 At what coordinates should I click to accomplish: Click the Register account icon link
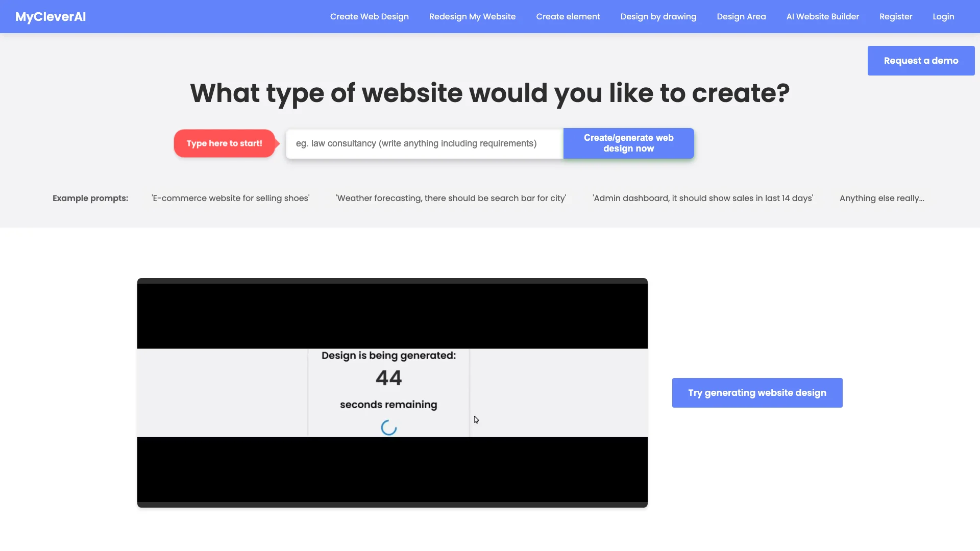click(896, 16)
